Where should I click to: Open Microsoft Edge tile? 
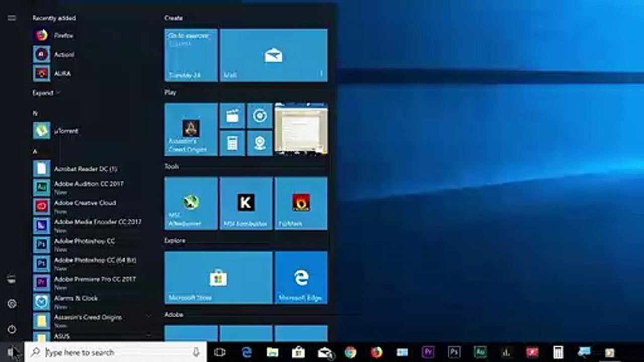(x=301, y=278)
